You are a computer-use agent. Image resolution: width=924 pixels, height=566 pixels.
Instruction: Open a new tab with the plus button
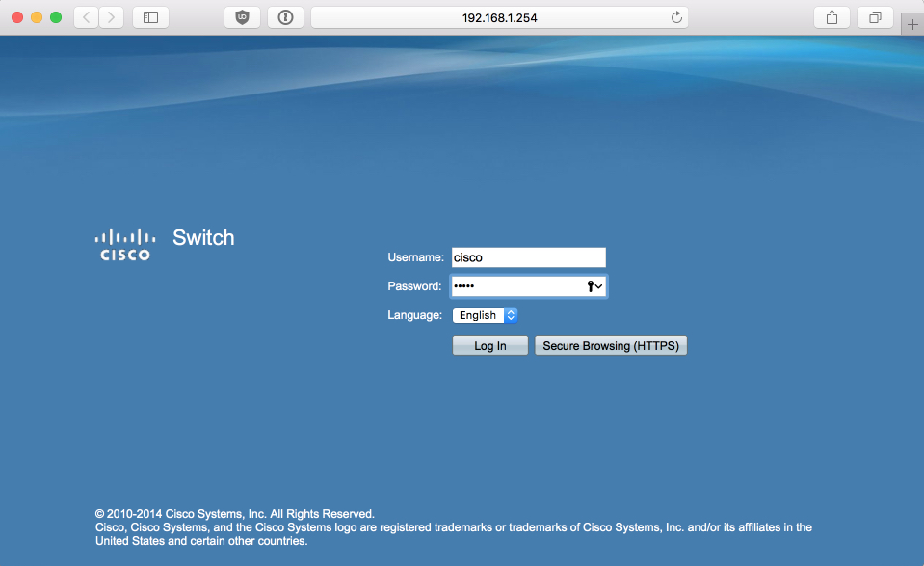[x=912, y=24]
